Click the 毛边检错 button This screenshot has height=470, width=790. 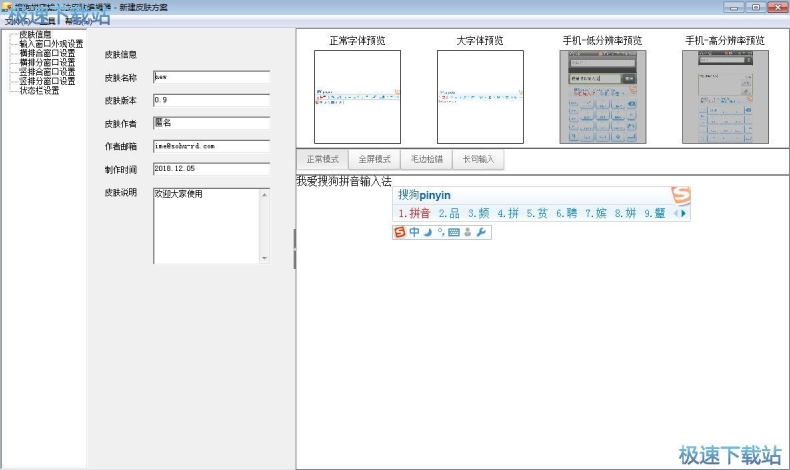[x=426, y=159]
